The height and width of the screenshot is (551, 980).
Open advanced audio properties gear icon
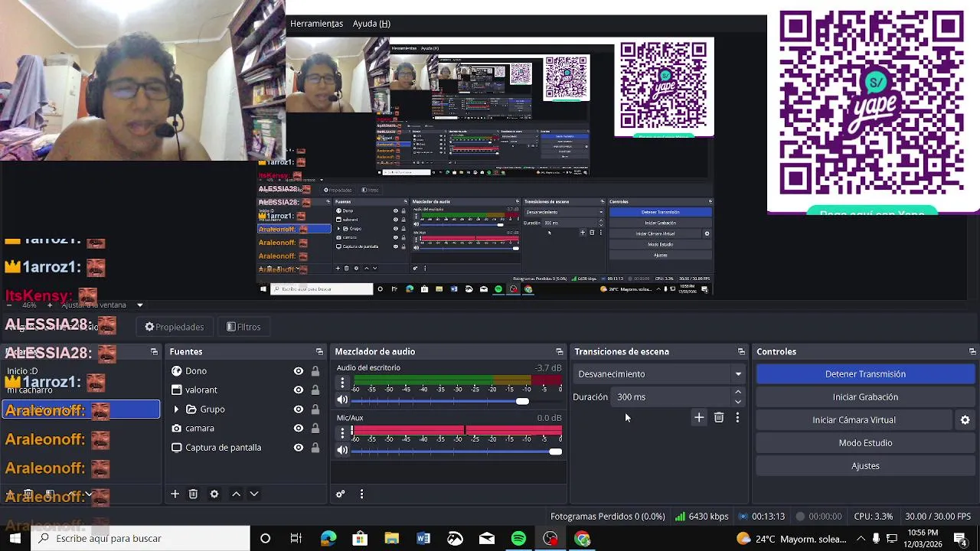(x=341, y=494)
